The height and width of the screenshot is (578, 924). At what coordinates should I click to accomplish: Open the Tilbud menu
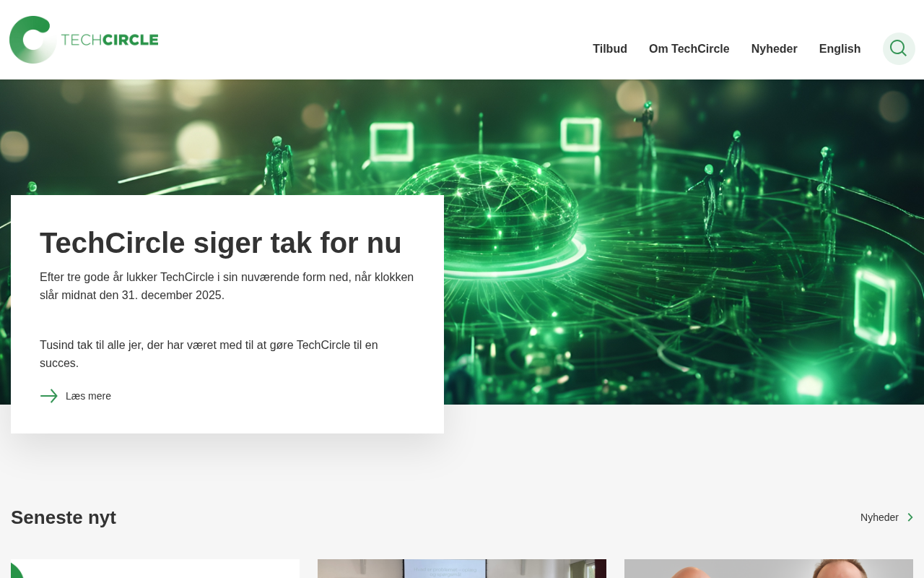[610, 49]
